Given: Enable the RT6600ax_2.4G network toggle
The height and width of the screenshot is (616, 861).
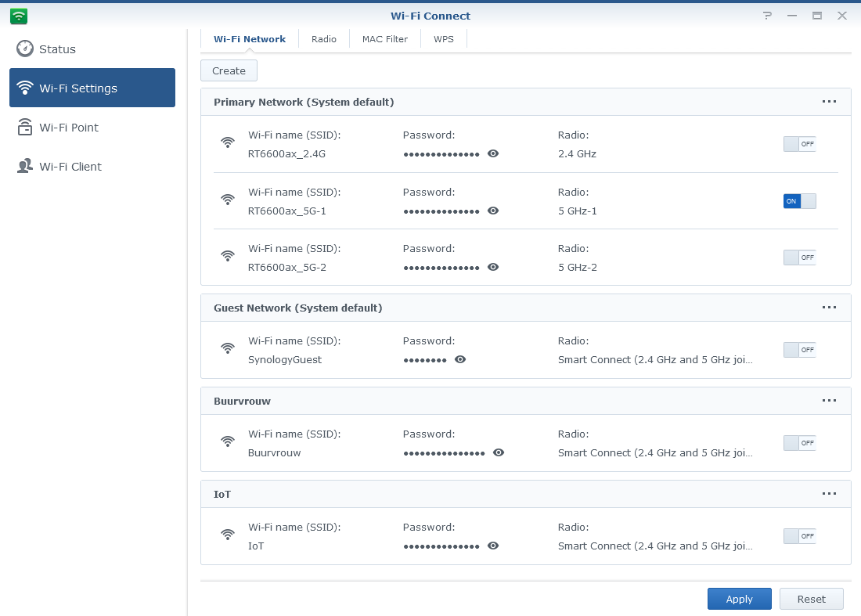Looking at the screenshot, I should coord(799,144).
